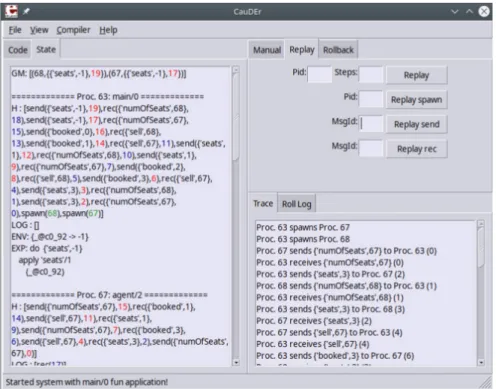Click the 'EXP: do {'seats',-1}' line
Image resolution: width=496 pixels, height=389 pixels.
(47, 249)
